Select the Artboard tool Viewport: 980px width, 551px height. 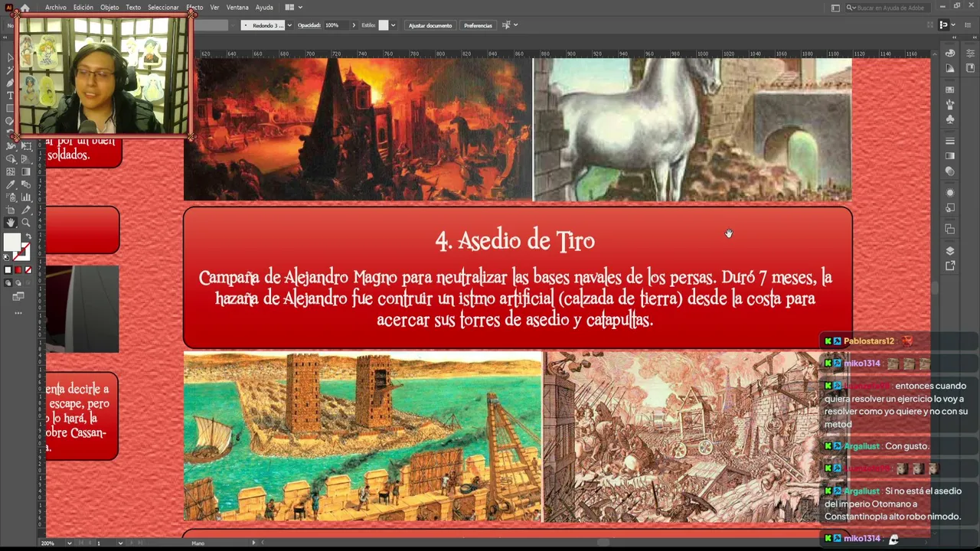point(11,210)
